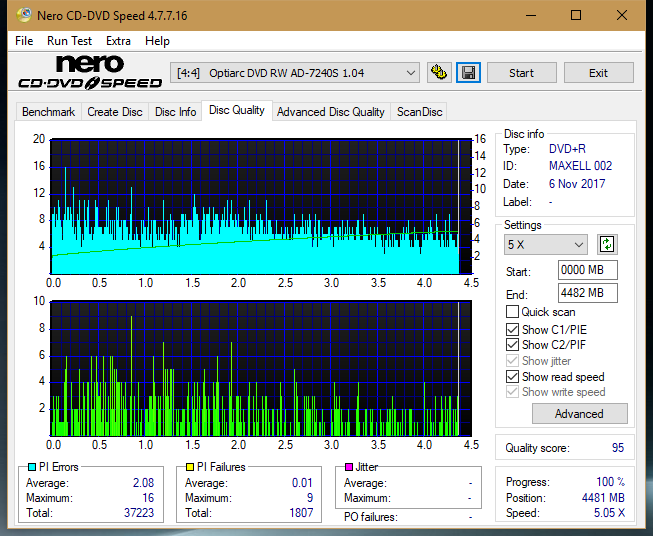Open the Run Test menu
This screenshot has height=536, width=653.
tap(69, 41)
